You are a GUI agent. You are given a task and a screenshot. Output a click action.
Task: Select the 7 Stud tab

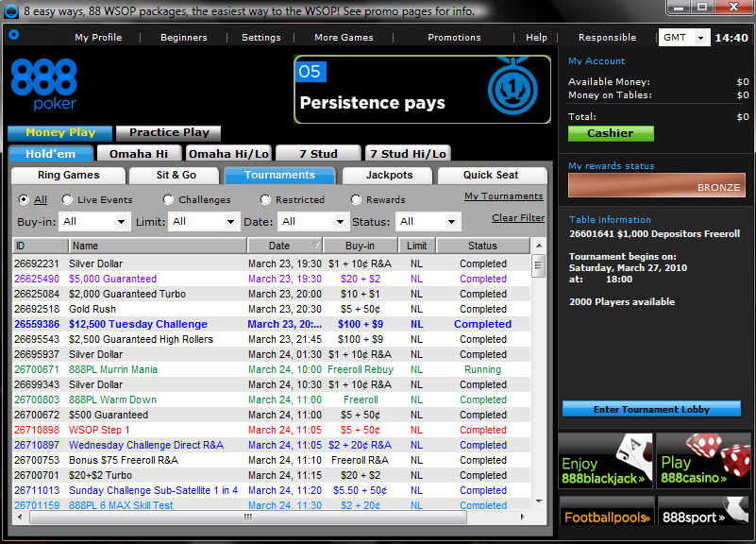[x=318, y=153]
